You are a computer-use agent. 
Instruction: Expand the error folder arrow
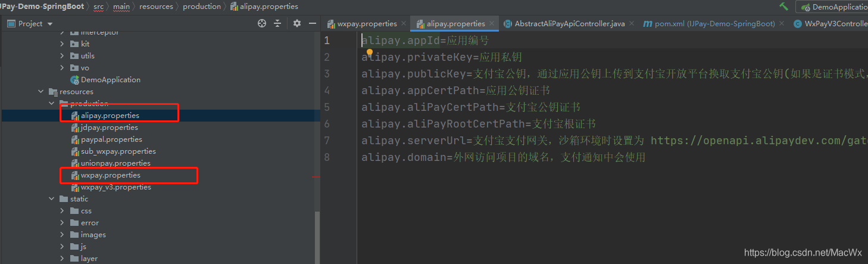click(63, 223)
